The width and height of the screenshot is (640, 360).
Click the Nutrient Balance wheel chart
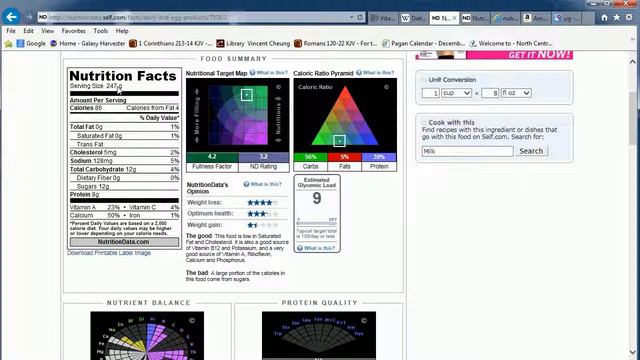147,336
